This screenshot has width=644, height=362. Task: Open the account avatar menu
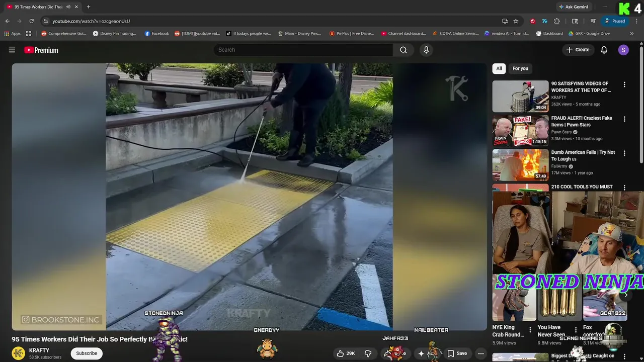[x=623, y=50]
